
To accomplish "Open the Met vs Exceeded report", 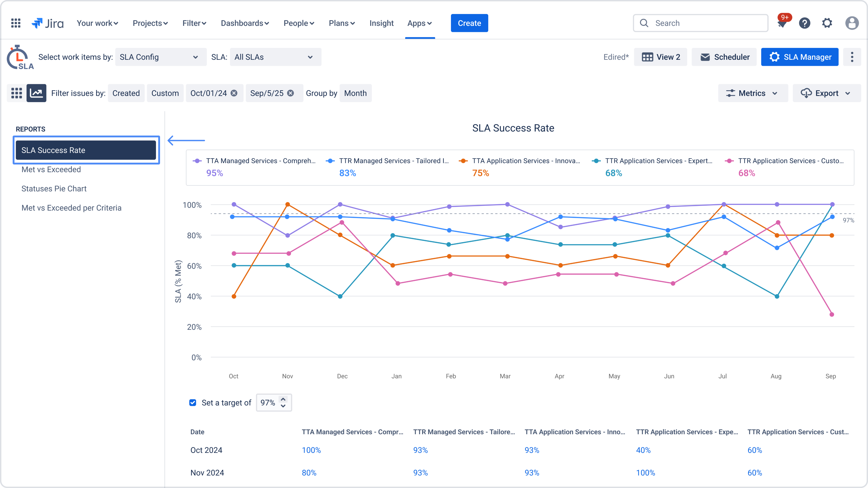I will coord(51,169).
